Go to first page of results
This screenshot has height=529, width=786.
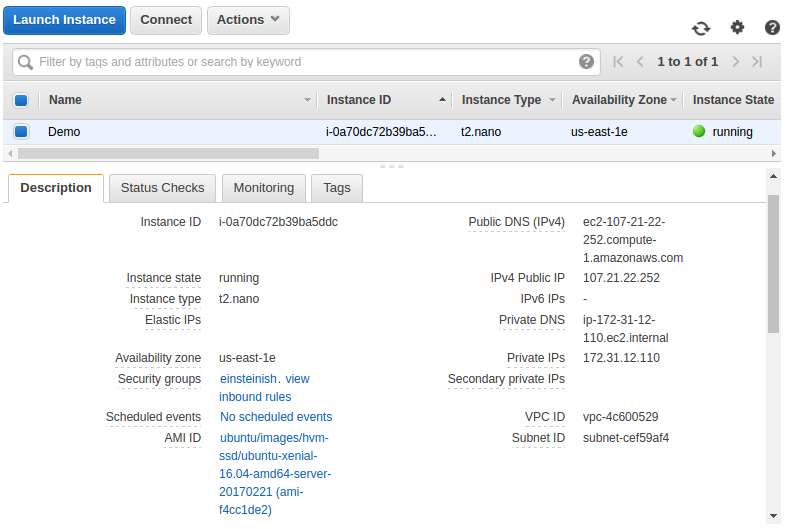pyautogui.click(x=618, y=62)
